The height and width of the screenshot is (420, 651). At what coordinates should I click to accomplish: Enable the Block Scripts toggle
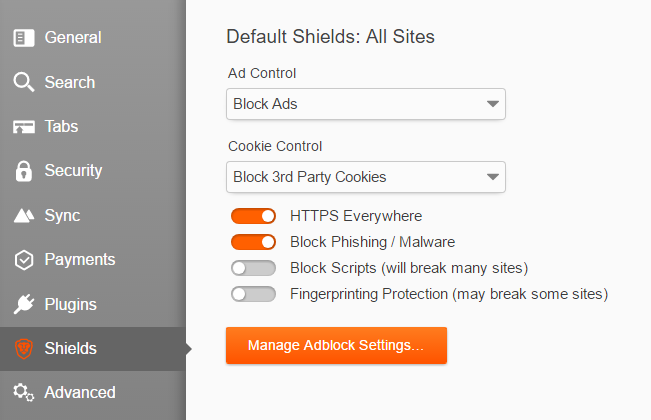coord(253,268)
